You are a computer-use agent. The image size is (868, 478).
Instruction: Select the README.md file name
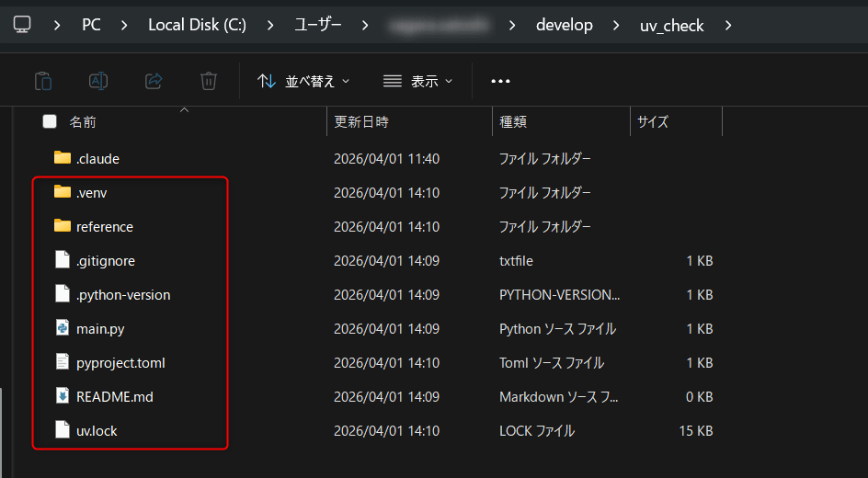coord(115,397)
